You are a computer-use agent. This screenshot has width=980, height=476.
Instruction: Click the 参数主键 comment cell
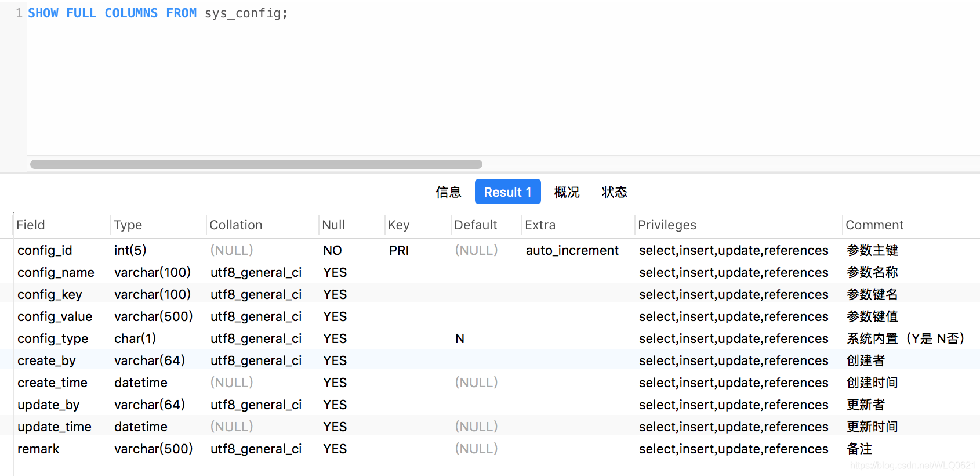pos(872,250)
